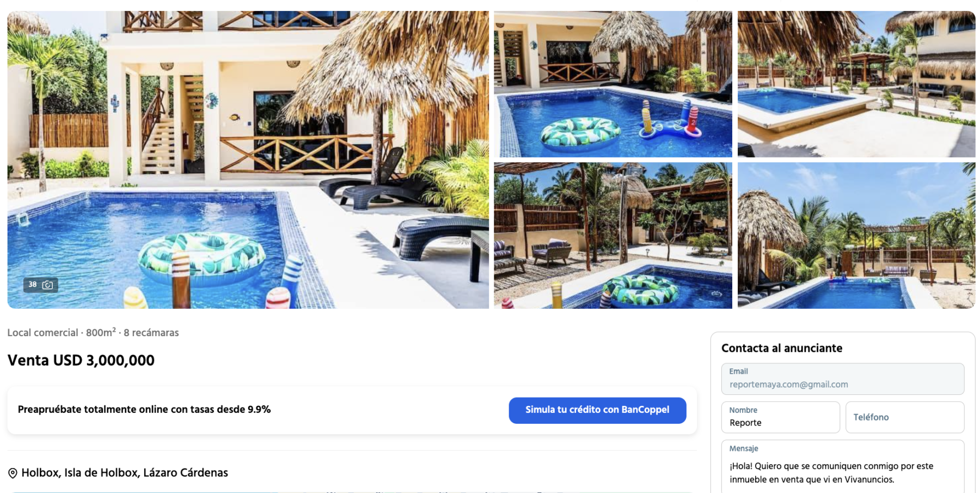
Task: Click the Nombre field containing Reporte
Action: coord(781,417)
